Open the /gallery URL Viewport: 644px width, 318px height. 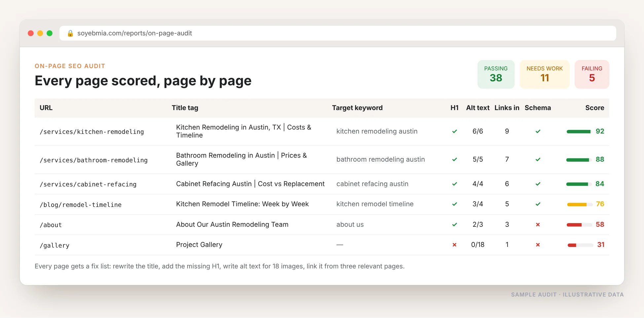(x=54, y=246)
